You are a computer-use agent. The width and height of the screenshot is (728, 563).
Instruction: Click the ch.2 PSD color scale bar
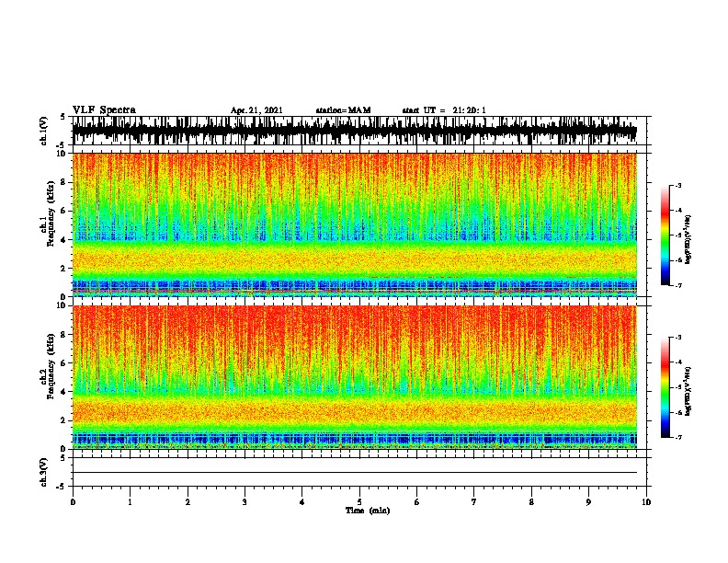665,387
